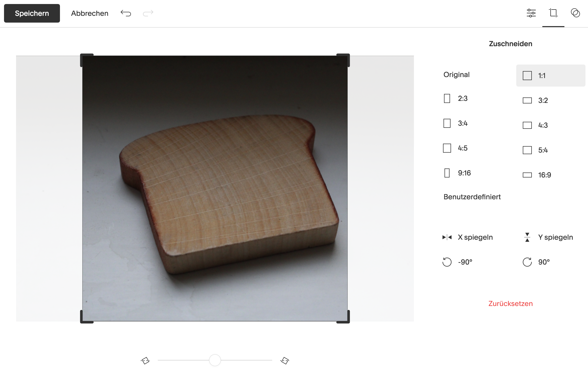The image size is (588, 375).
Task: Open the filters overlapping circles tab
Action: coord(575,13)
